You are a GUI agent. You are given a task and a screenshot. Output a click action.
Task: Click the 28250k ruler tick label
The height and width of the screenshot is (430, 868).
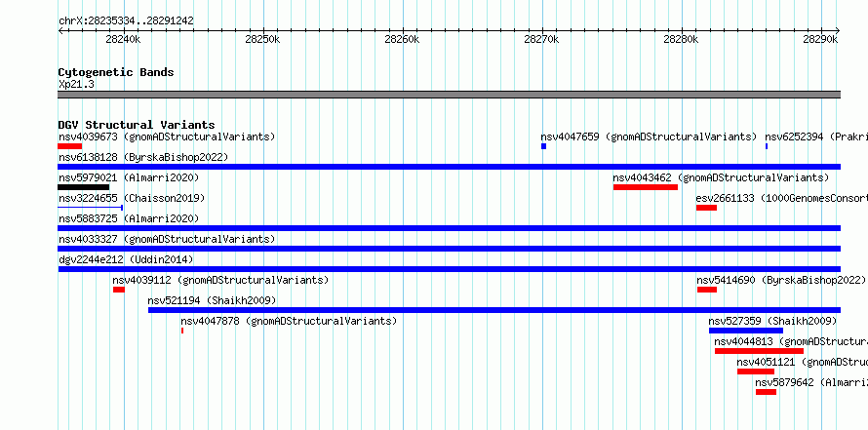(262, 39)
